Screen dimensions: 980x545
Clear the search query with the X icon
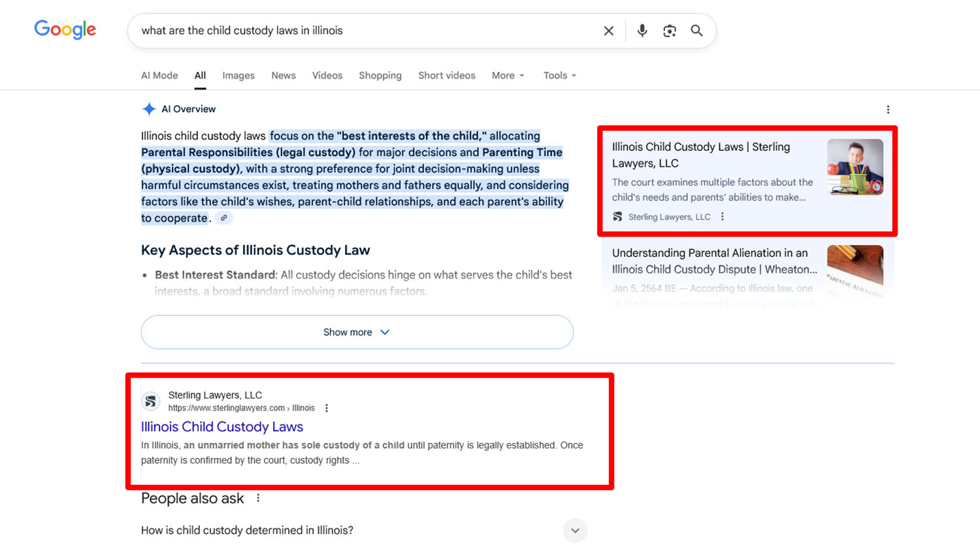pos(608,30)
